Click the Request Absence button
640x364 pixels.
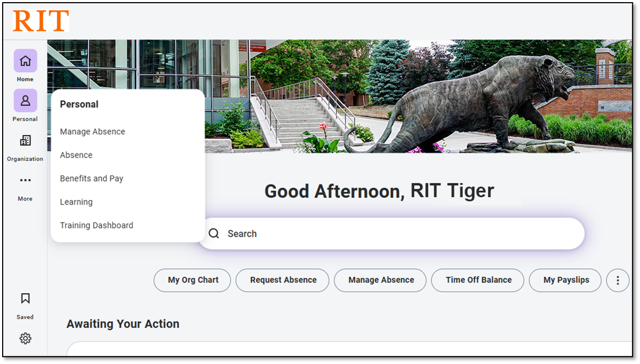tap(282, 280)
